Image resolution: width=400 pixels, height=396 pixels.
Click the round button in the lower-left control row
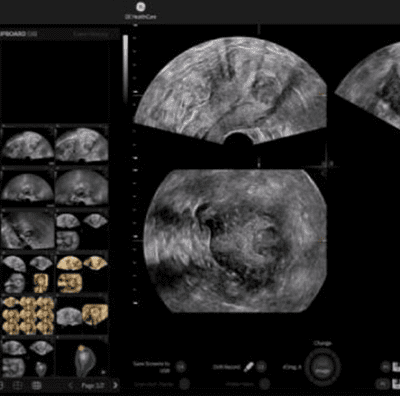point(184,384)
